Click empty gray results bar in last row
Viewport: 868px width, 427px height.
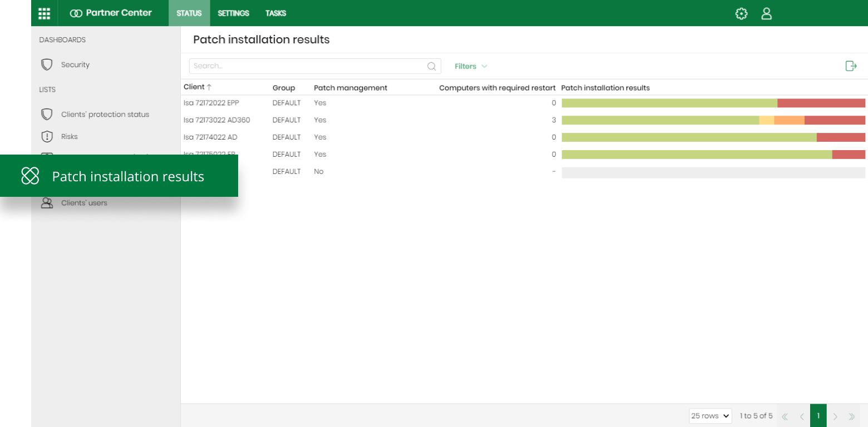[713, 172]
